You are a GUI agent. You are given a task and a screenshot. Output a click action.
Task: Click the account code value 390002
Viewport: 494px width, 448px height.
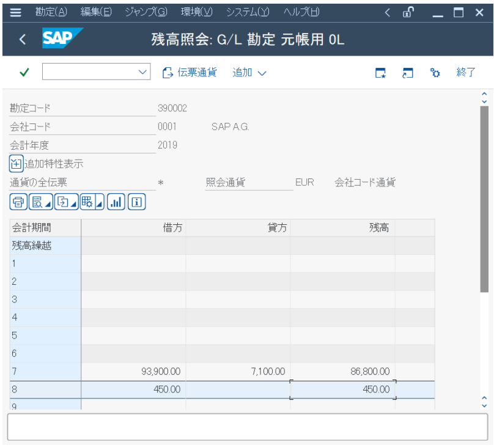point(172,108)
